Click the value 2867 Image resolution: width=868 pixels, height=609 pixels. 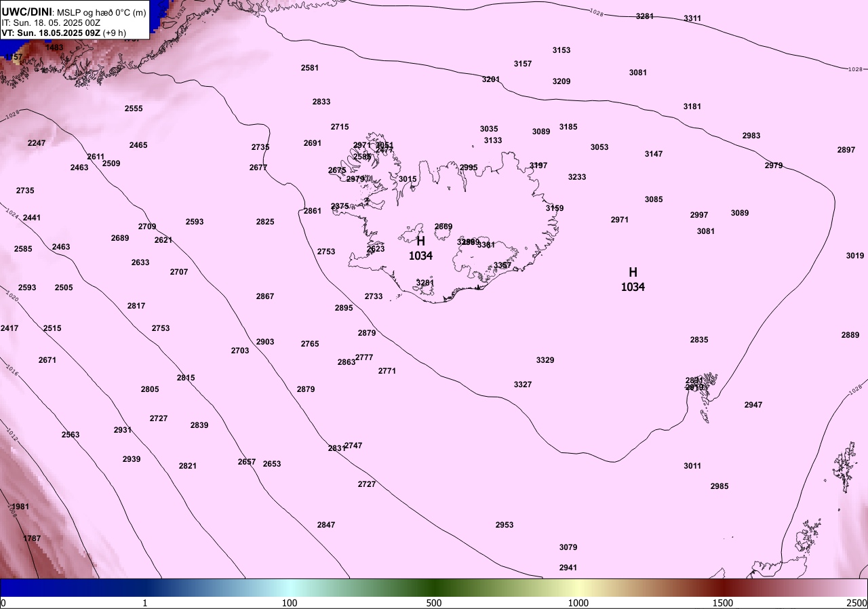(265, 296)
